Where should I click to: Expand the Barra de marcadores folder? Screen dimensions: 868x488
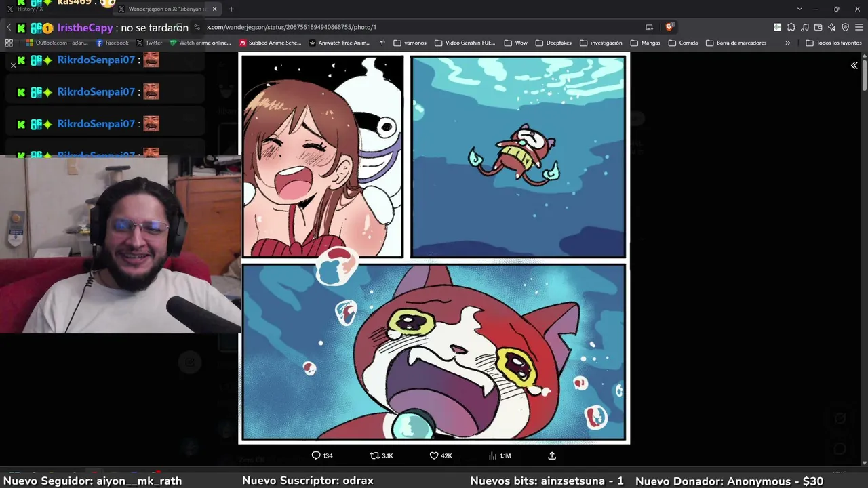click(x=736, y=43)
